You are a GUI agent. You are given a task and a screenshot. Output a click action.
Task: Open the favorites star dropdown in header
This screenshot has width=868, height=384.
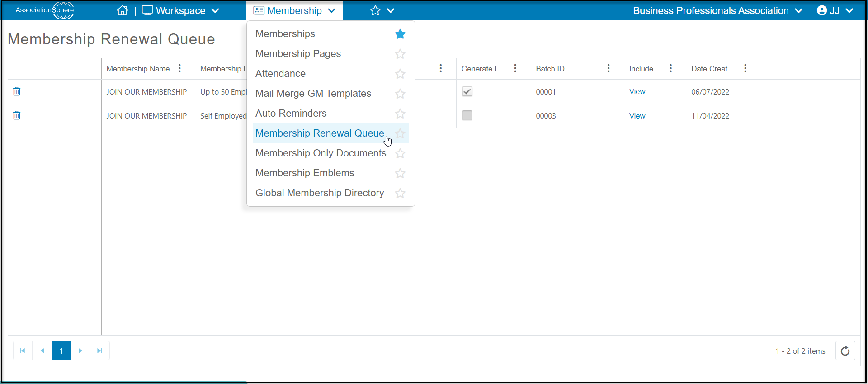pos(382,10)
